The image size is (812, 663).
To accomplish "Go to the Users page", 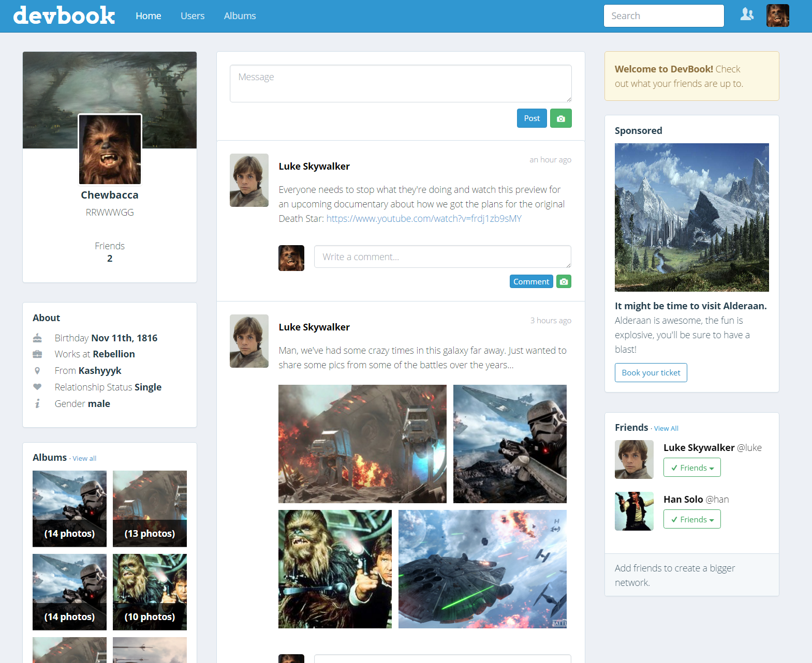I will coord(193,16).
